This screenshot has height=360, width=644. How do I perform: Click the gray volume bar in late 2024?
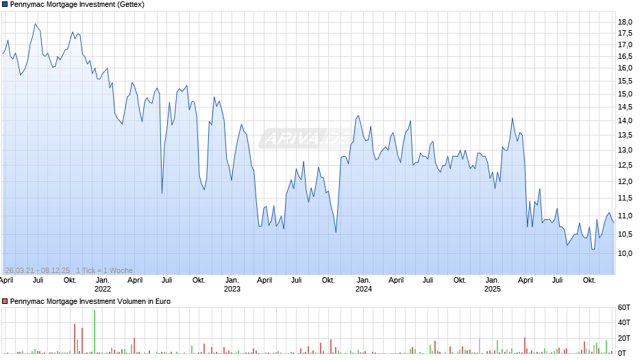pyautogui.click(x=480, y=346)
